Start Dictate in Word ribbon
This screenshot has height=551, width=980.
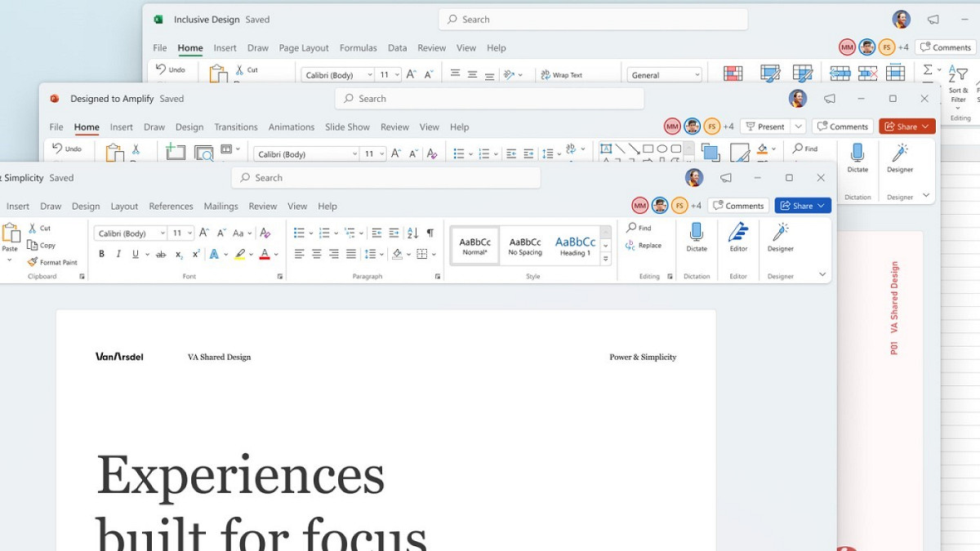coord(697,237)
